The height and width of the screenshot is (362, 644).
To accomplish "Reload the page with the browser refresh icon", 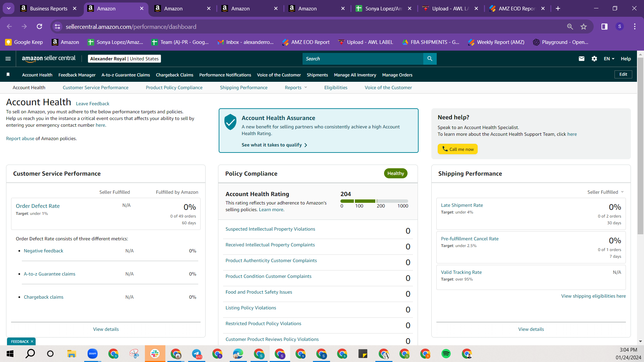I will [x=40, y=26].
